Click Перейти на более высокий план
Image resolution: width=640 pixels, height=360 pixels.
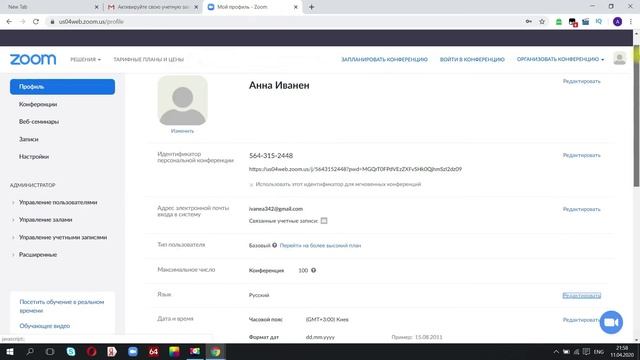click(x=320, y=245)
